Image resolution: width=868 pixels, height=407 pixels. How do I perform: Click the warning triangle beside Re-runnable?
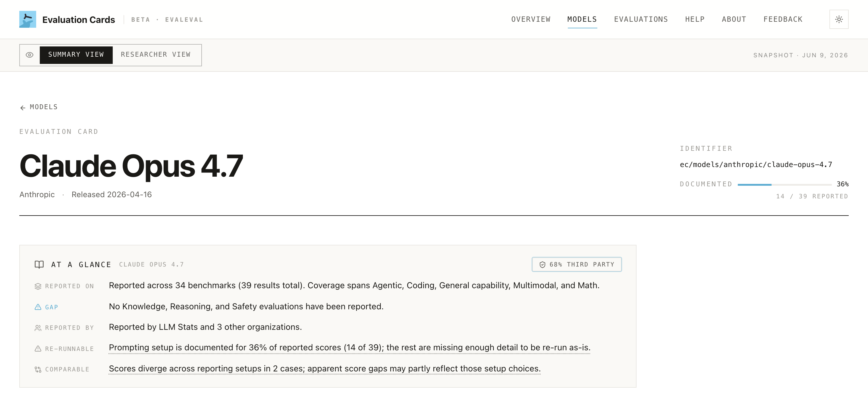point(38,349)
